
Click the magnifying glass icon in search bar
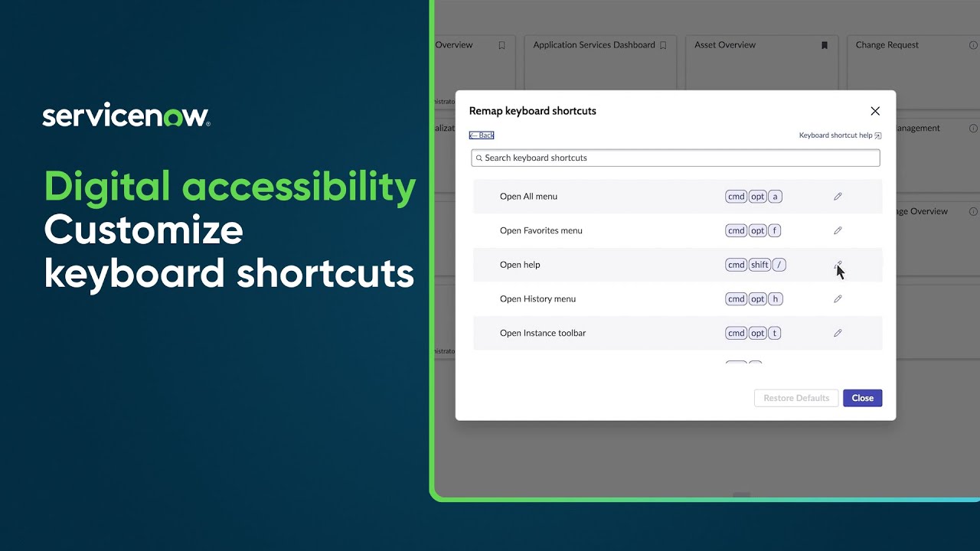tap(479, 158)
